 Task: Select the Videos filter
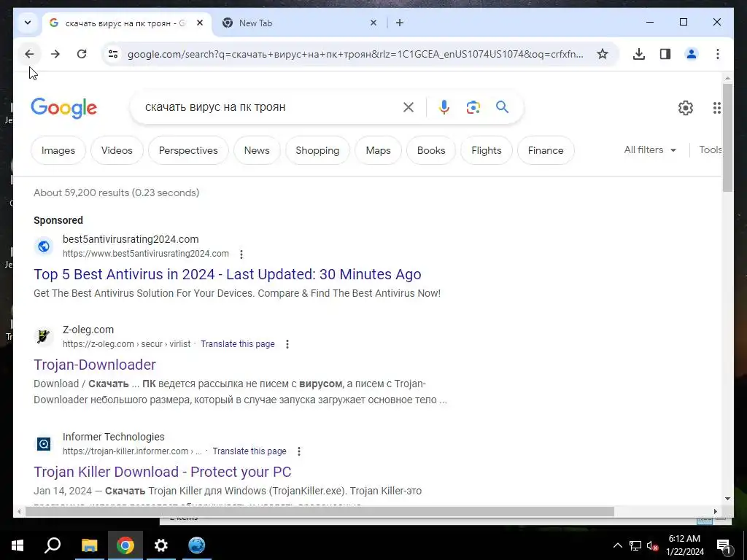(117, 150)
